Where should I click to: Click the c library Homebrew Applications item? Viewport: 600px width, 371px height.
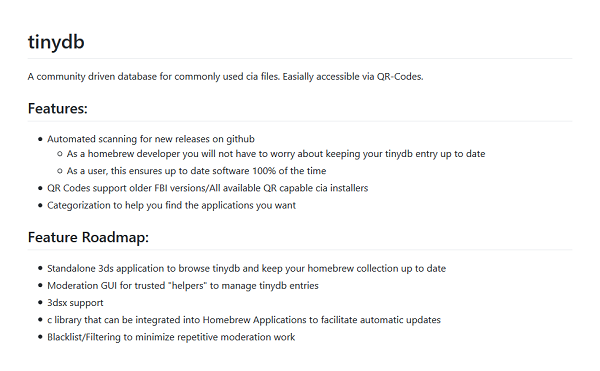click(x=244, y=320)
